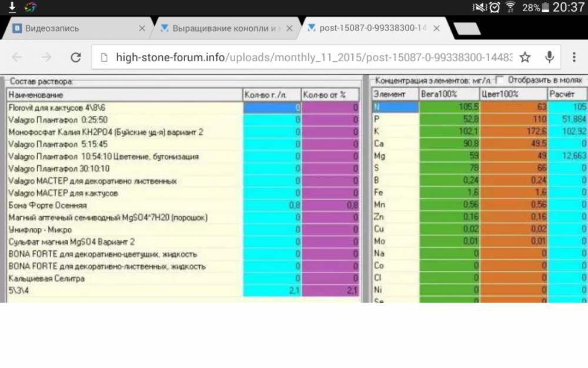
Task: Select the Бона Форте Осенняя row
Action: coord(183,205)
